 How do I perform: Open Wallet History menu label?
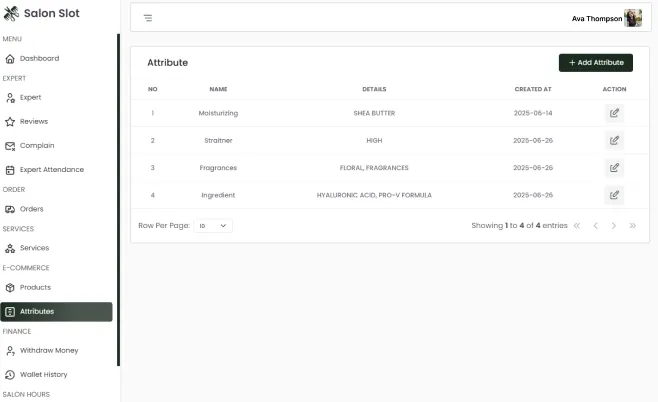click(x=44, y=374)
